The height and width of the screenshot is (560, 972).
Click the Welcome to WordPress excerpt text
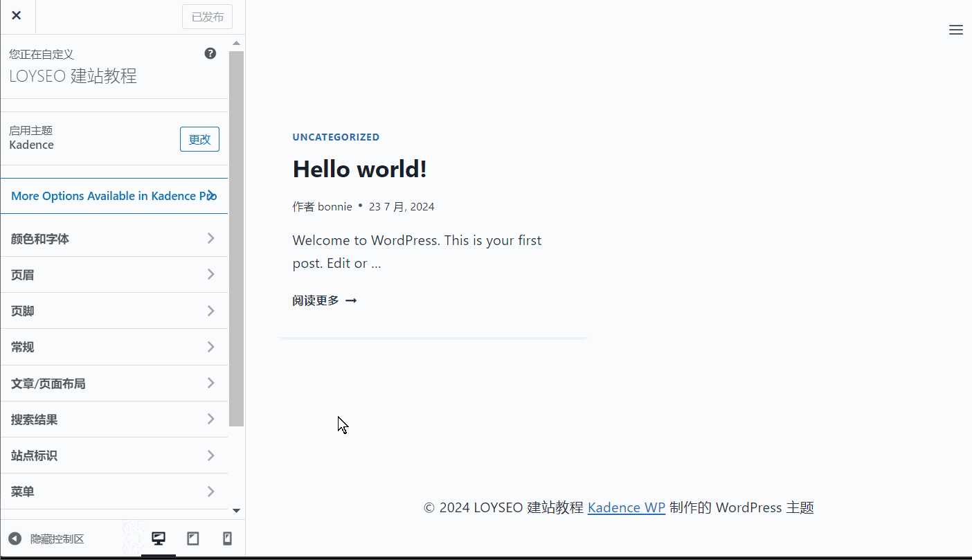coord(417,251)
